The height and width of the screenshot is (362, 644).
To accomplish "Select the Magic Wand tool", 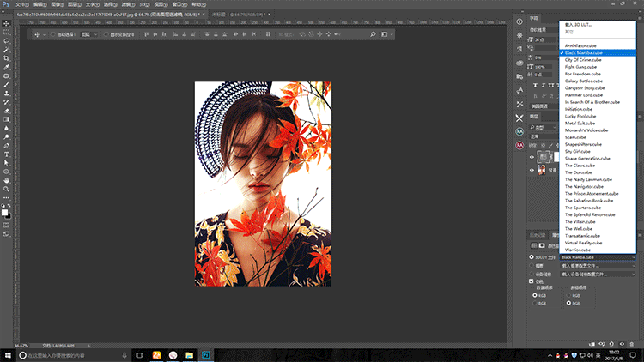I will (x=6, y=50).
